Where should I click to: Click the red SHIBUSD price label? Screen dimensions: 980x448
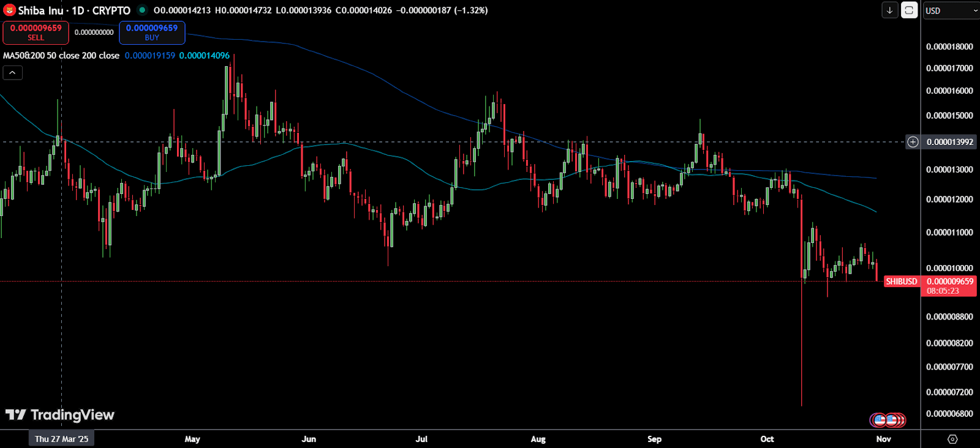point(901,282)
